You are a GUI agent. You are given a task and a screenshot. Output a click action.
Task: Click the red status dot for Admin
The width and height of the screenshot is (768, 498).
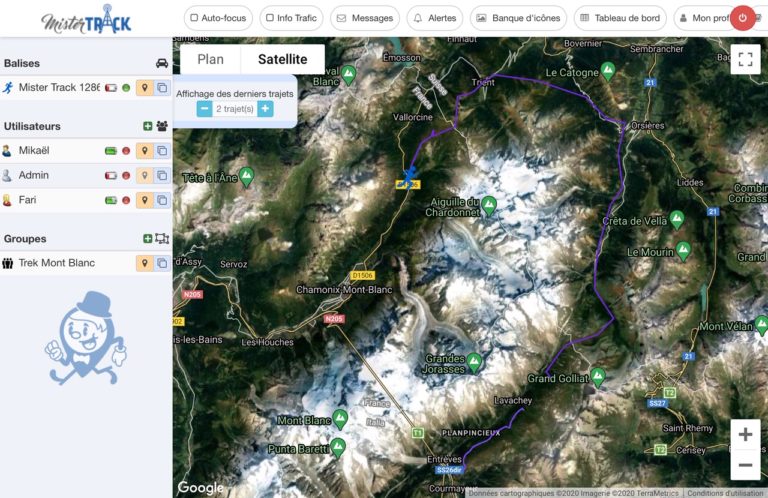pyautogui.click(x=126, y=175)
